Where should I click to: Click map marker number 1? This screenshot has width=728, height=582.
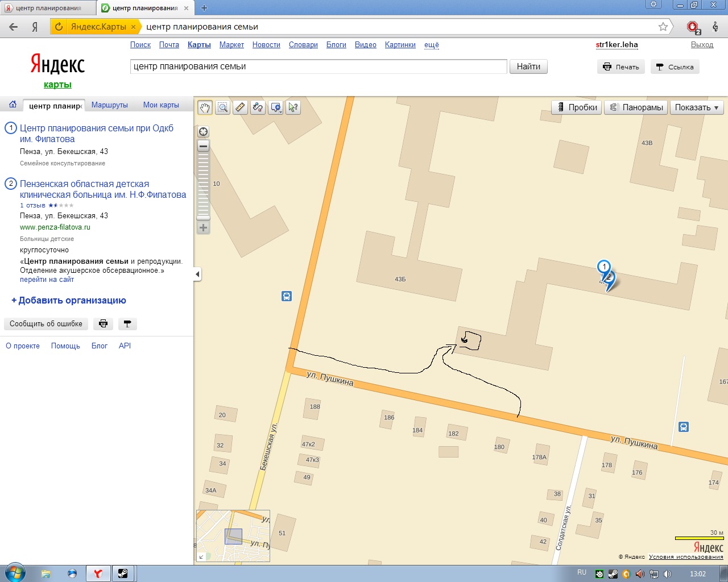pyautogui.click(x=603, y=267)
